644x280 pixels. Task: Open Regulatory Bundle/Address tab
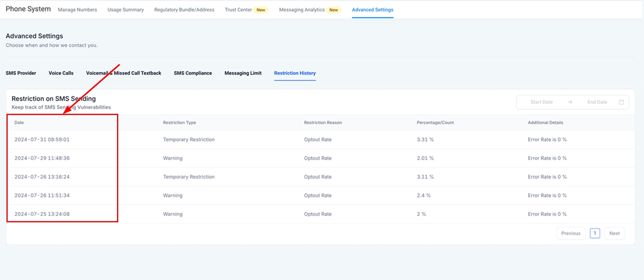coord(184,10)
